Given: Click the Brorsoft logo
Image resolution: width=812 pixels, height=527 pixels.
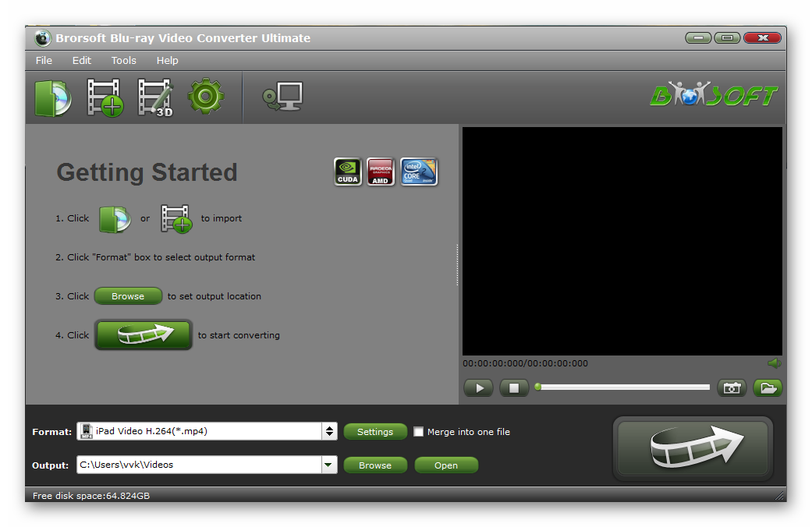Looking at the screenshot, I should click(x=714, y=94).
